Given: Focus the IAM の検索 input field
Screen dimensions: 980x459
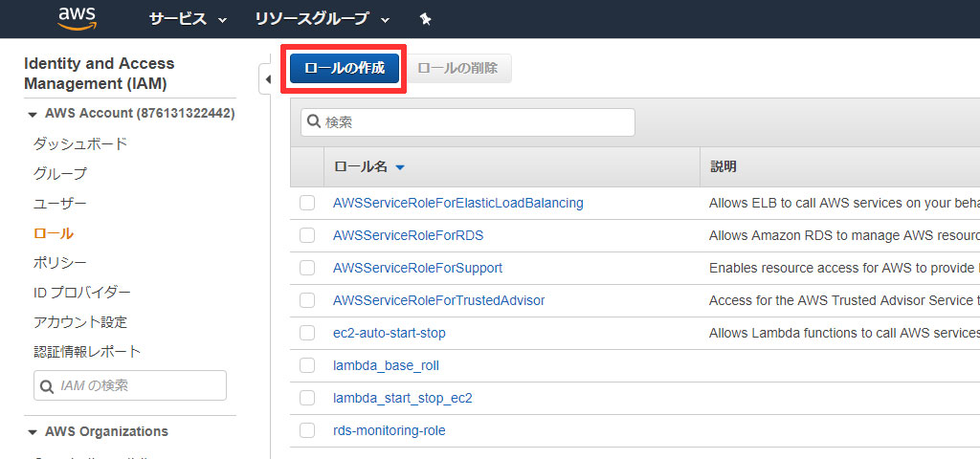Looking at the screenshot, I should (x=130, y=385).
